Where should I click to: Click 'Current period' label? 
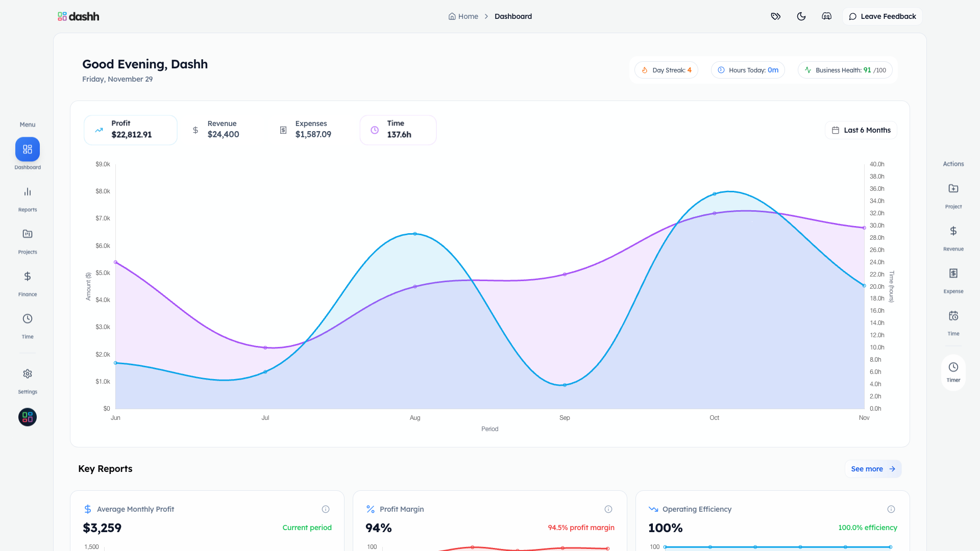pyautogui.click(x=307, y=528)
